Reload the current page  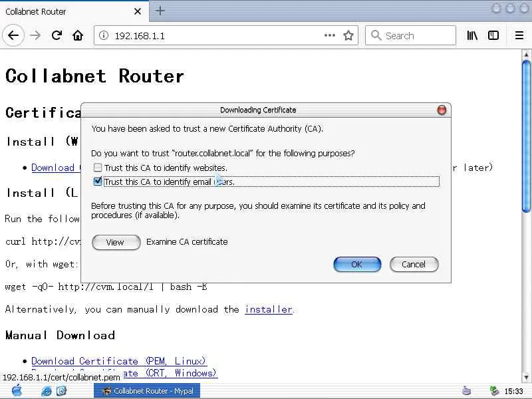pos(57,35)
